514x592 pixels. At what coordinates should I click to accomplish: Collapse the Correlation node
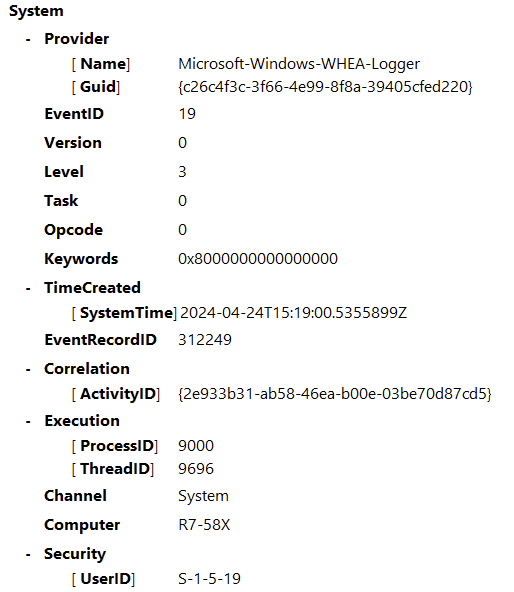point(28,369)
